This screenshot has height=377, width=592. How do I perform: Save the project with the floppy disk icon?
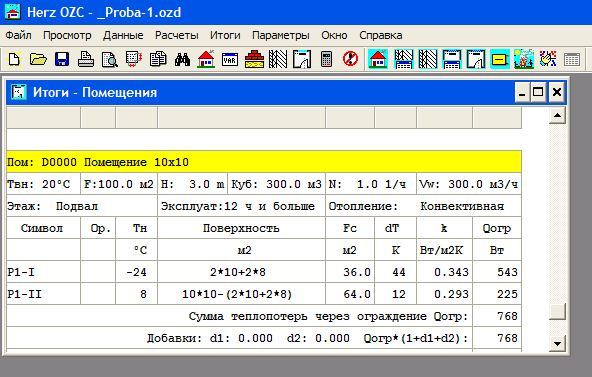click(x=62, y=59)
